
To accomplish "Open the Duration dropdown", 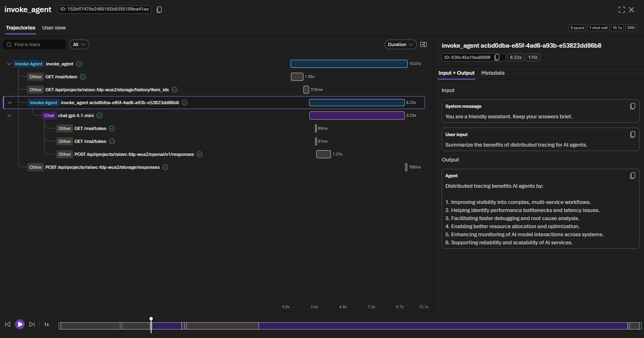I will click(400, 44).
